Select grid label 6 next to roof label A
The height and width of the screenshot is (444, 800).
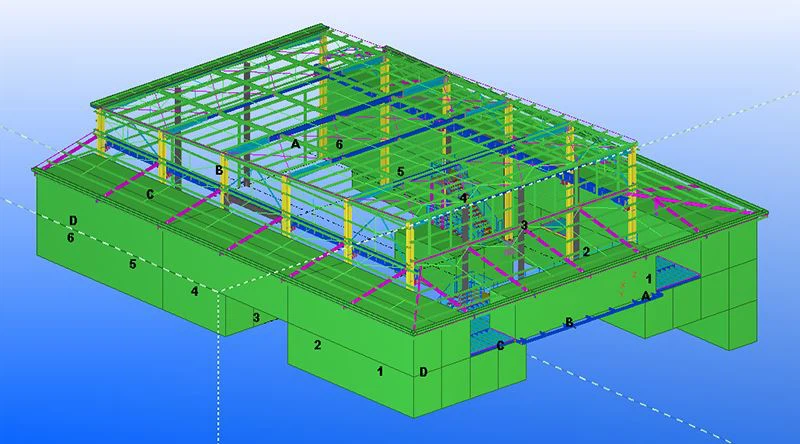click(339, 145)
